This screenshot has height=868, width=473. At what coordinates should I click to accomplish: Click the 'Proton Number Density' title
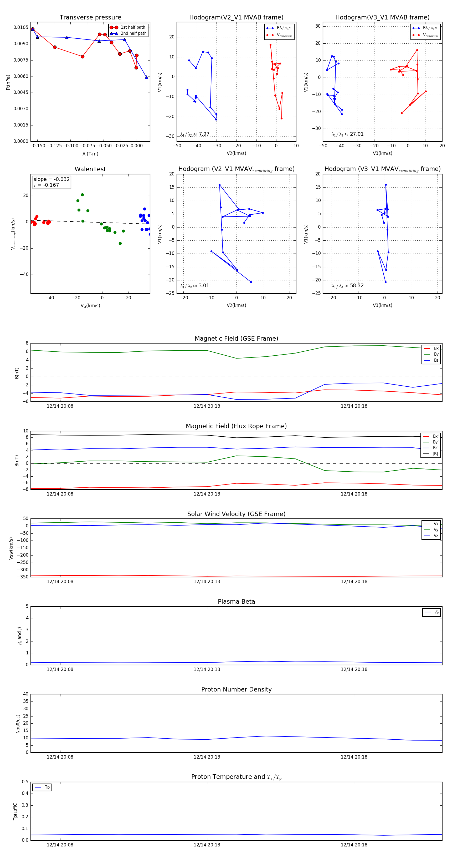point(236,689)
